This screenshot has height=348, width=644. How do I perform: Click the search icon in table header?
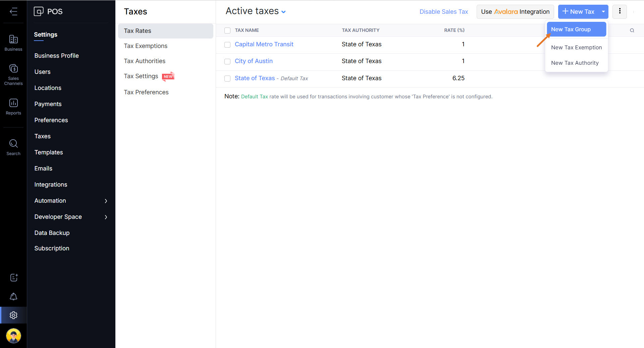pos(632,30)
